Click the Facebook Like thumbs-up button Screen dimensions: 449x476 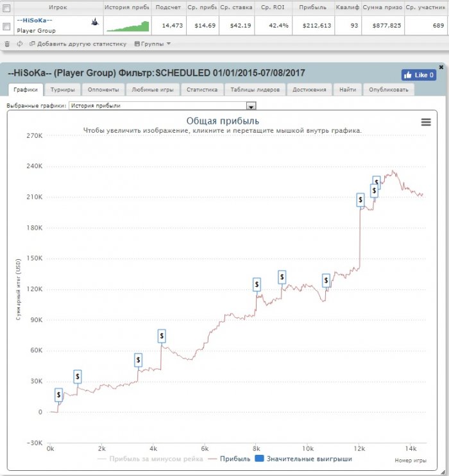point(419,75)
